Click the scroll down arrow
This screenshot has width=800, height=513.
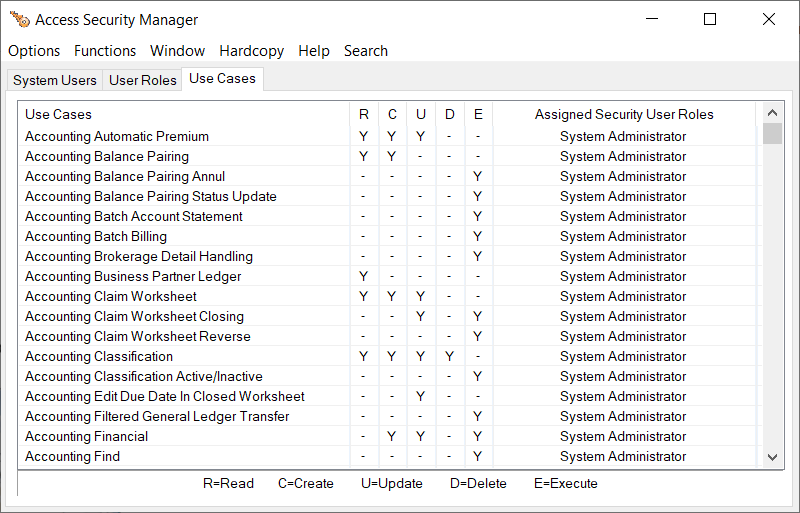coord(772,457)
